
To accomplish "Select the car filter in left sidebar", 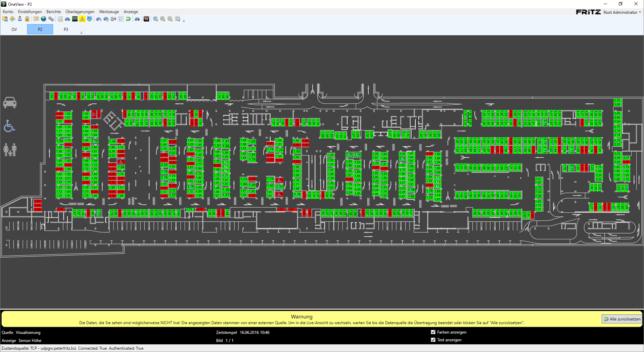I will (10, 103).
